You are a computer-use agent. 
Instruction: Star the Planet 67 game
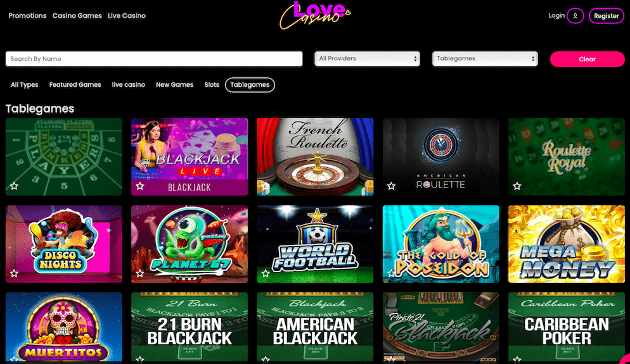[x=140, y=273]
